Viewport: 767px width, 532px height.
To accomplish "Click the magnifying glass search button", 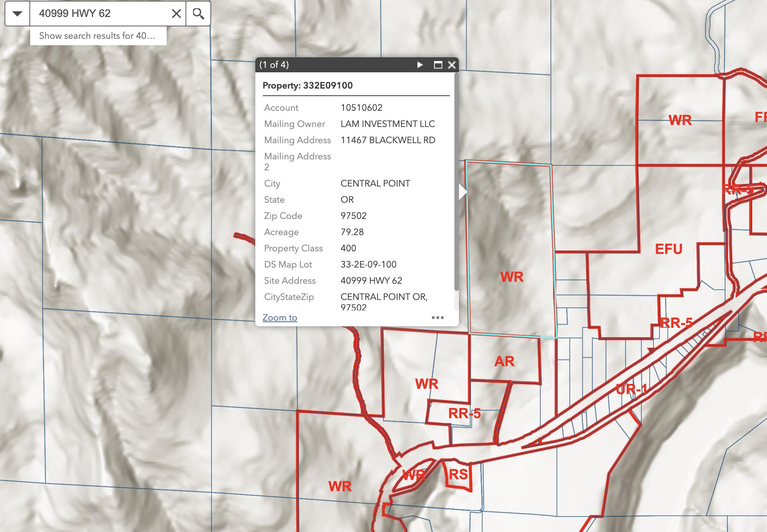I will [198, 14].
